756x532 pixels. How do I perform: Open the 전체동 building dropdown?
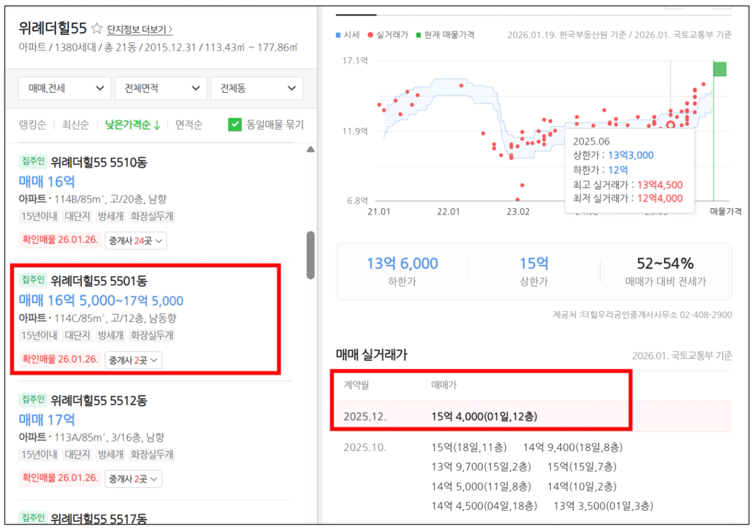[x=257, y=88]
